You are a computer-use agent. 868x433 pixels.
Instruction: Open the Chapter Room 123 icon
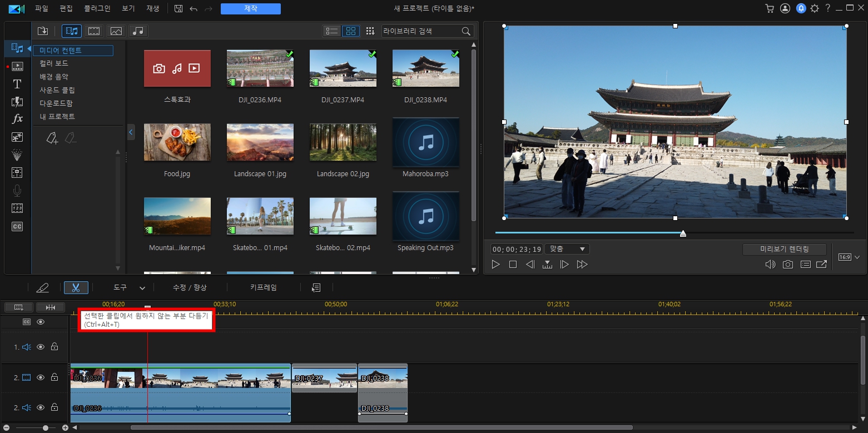[17, 208]
